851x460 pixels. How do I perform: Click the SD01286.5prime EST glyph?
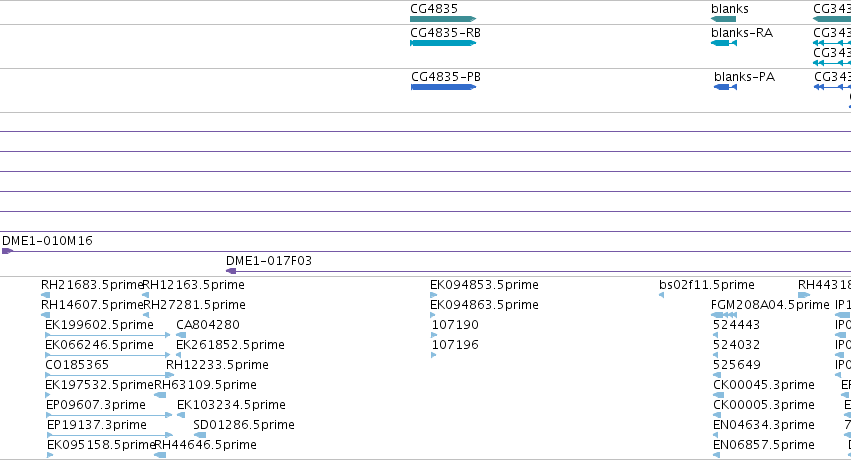(x=200, y=435)
